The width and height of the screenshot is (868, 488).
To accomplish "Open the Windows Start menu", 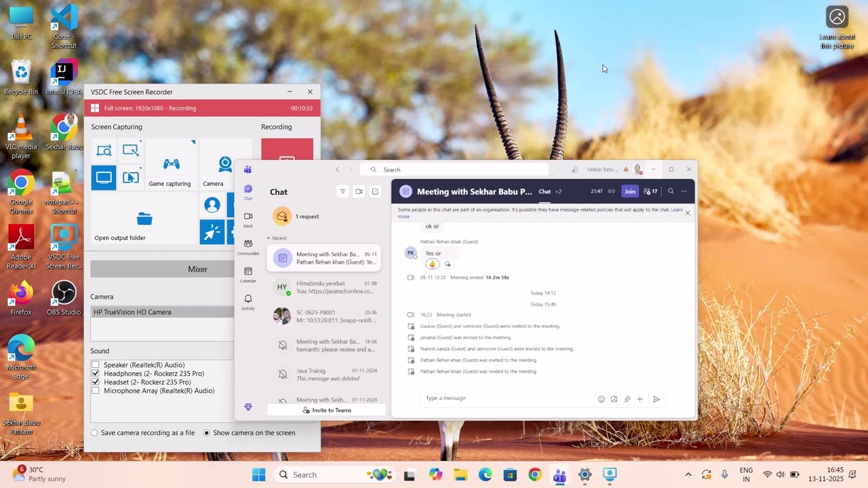I will pyautogui.click(x=258, y=475).
